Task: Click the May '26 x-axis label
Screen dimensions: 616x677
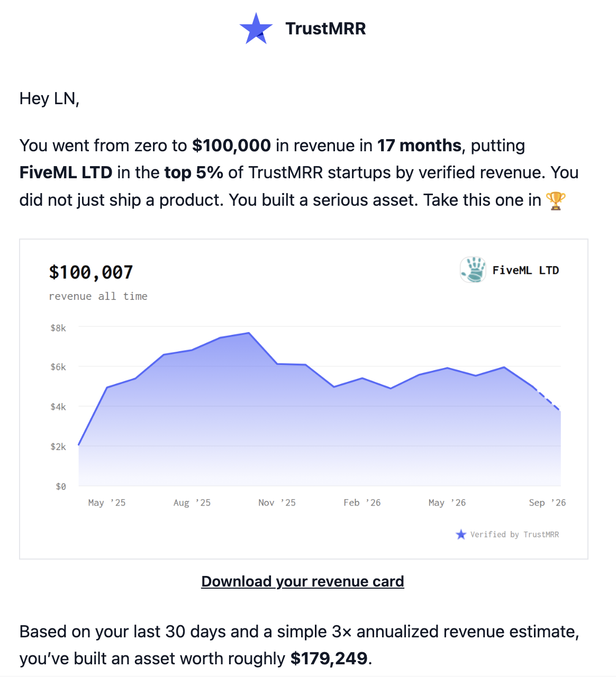Action: [x=447, y=502]
